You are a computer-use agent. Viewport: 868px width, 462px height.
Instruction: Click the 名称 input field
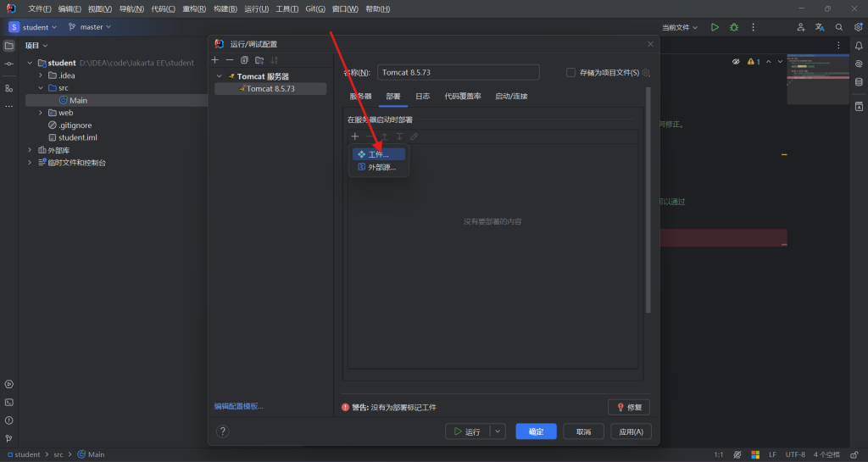click(459, 73)
